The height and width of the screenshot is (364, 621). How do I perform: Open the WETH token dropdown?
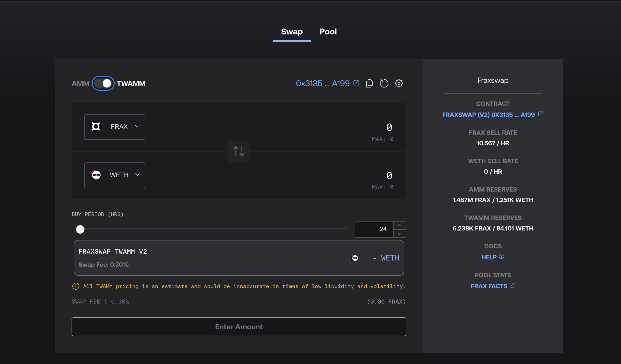point(115,175)
